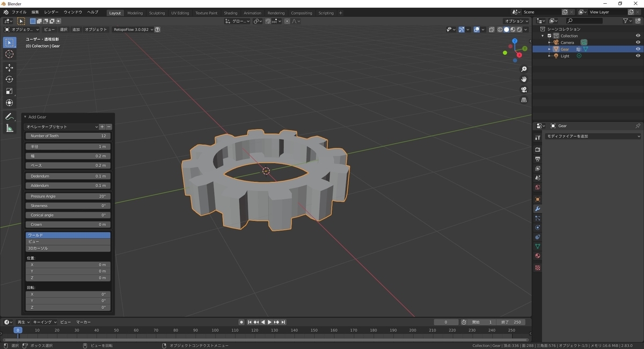Play the animation forward
The image size is (644, 349).
[269, 322]
